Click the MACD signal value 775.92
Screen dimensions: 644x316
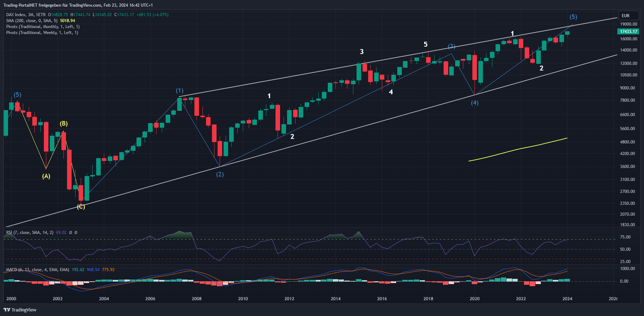[108, 270]
